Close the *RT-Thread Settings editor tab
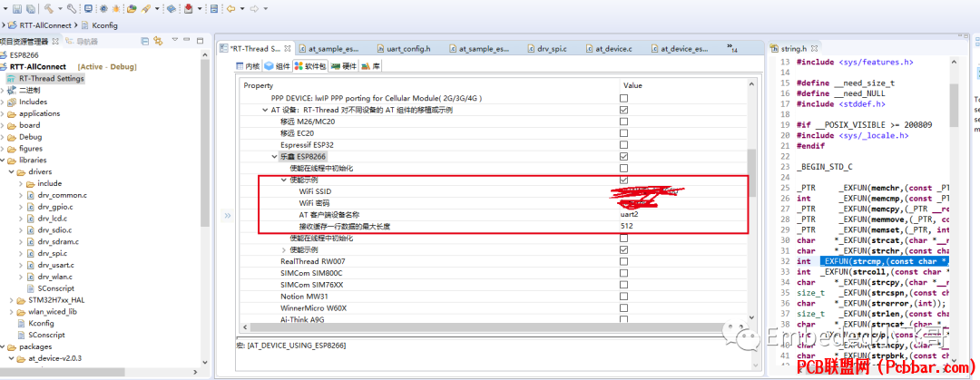Screen dimensions: 980x380 [x=288, y=48]
